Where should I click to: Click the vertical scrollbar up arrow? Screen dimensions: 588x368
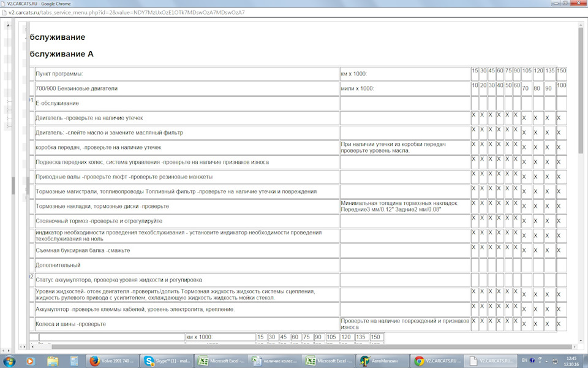click(581, 24)
